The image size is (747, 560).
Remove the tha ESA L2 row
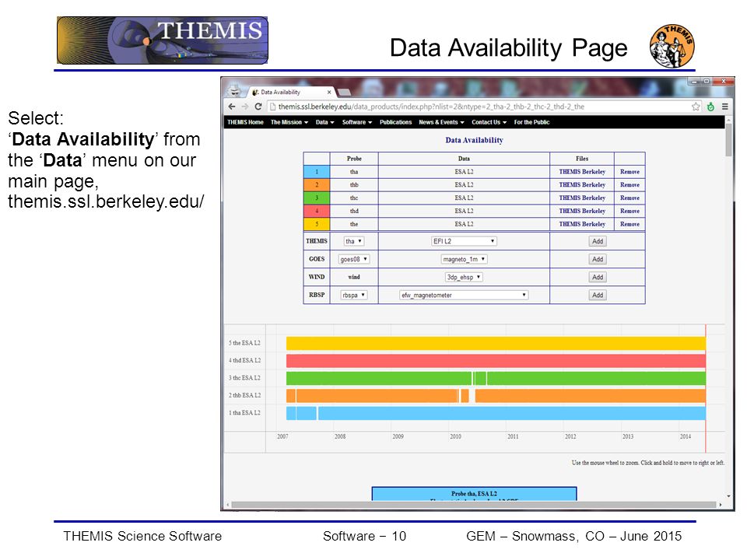tap(630, 172)
